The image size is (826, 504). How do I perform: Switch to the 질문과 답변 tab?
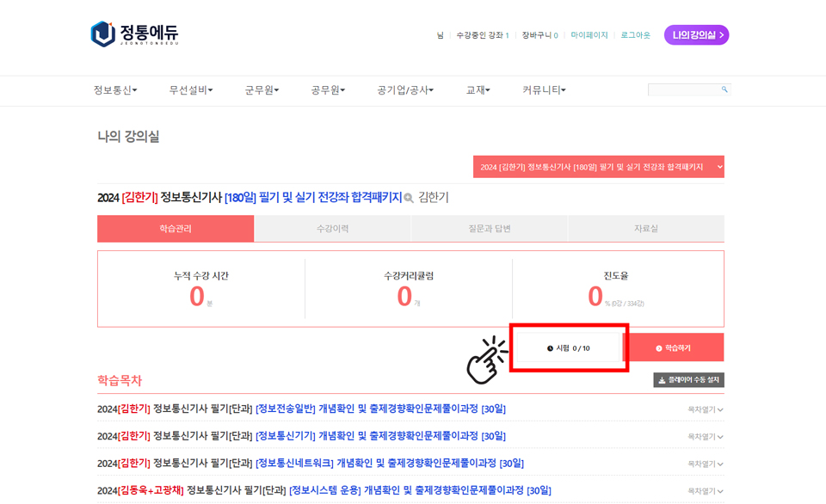click(x=490, y=229)
